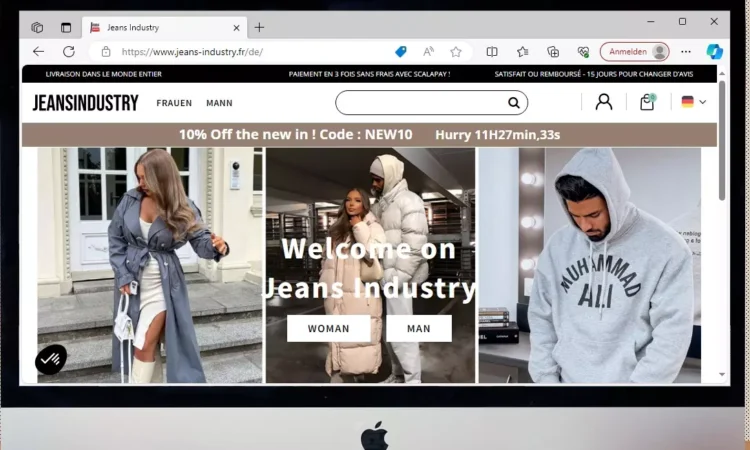Click the page vertical scrollbar thumb
This screenshot has height=450, width=750.
click(722, 140)
